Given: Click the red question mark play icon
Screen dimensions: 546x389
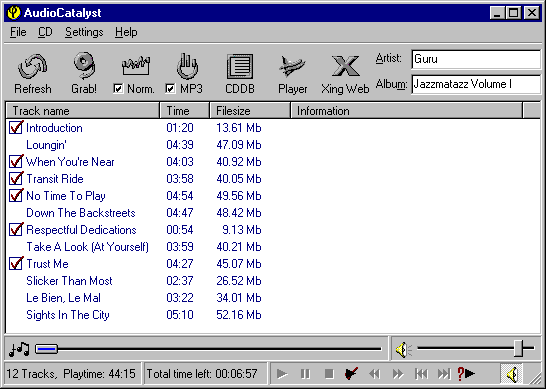Looking at the screenshot, I should [466, 374].
